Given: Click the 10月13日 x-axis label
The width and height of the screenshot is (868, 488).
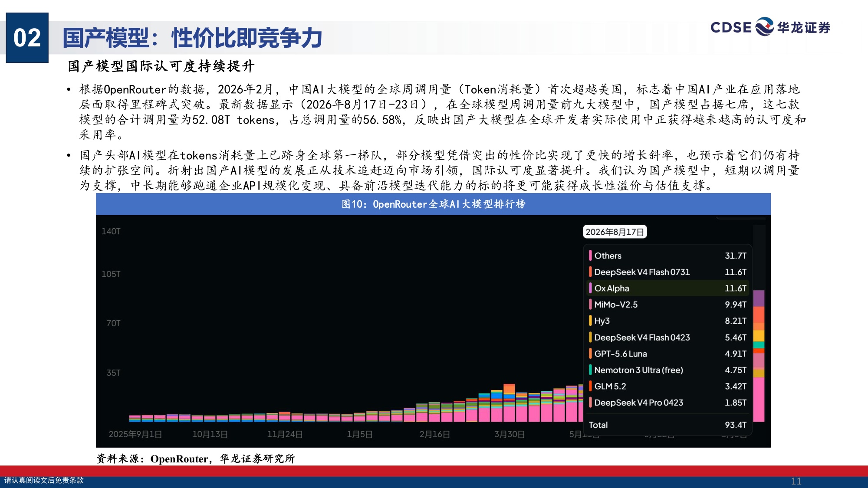Looking at the screenshot, I should (210, 434).
